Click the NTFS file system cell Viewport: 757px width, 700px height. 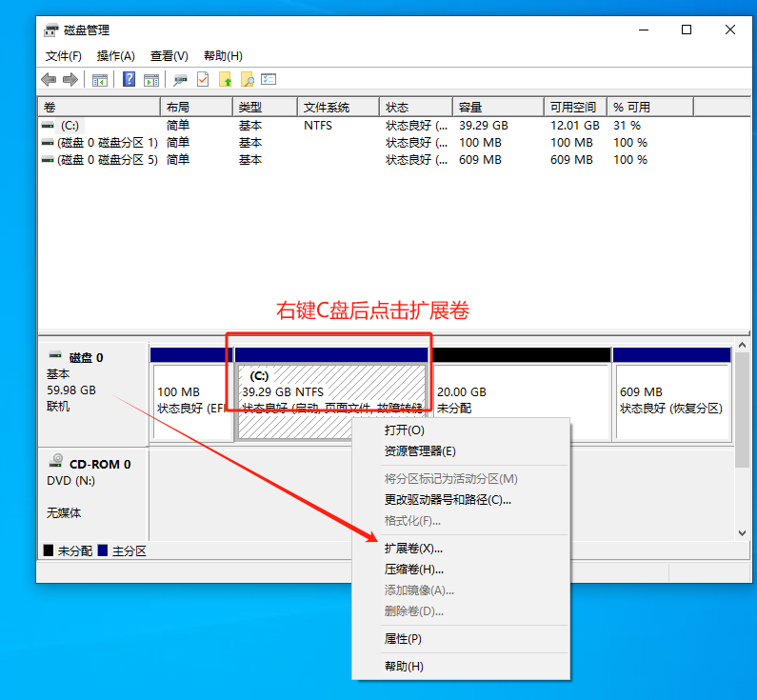318,126
